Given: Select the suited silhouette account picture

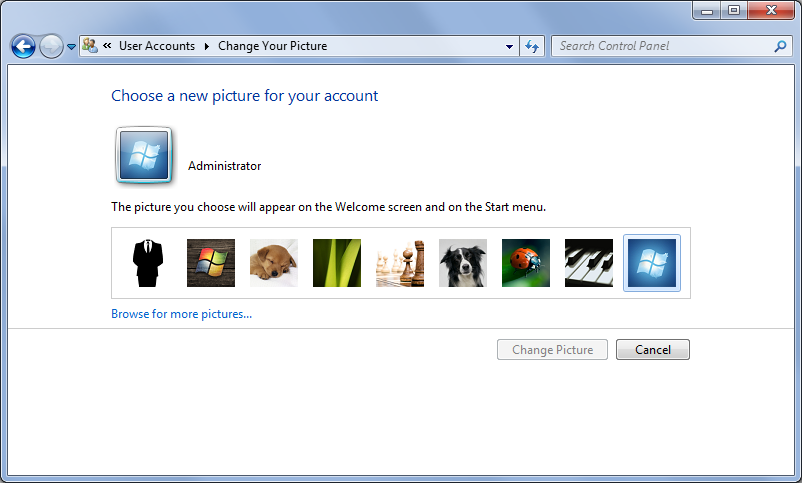Looking at the screenshot, I should pyautogui.click(x=148, y=263).
